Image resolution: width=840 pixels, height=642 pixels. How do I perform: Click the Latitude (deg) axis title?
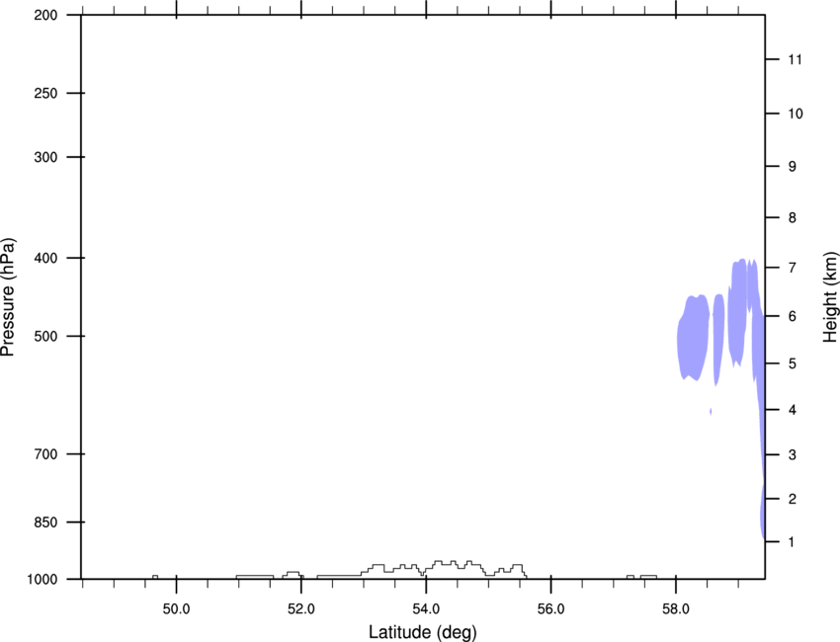point(423,632)
